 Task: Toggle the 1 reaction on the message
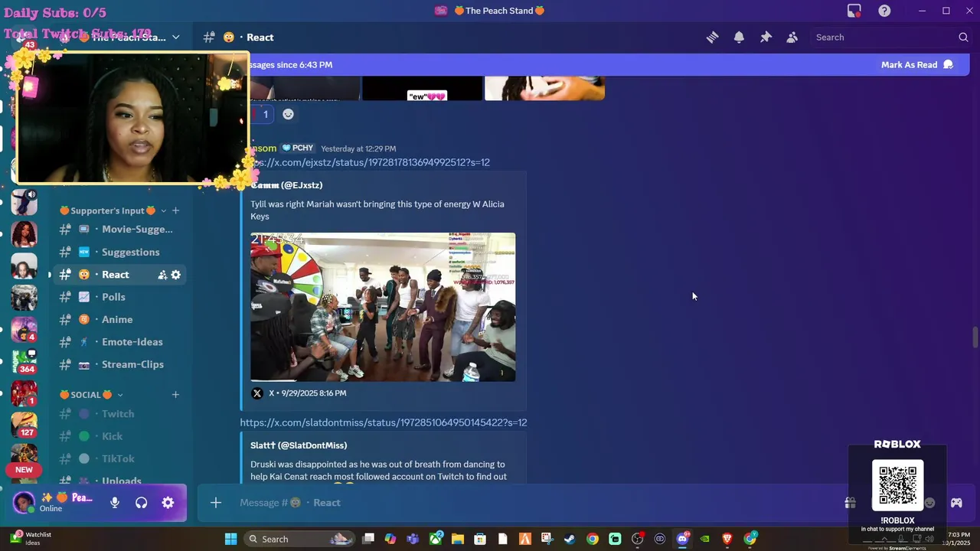(x=260, y=114)
